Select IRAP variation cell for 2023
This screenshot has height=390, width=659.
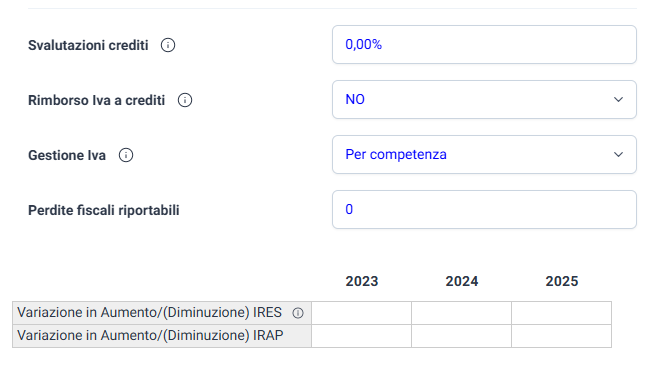[361, 336]
